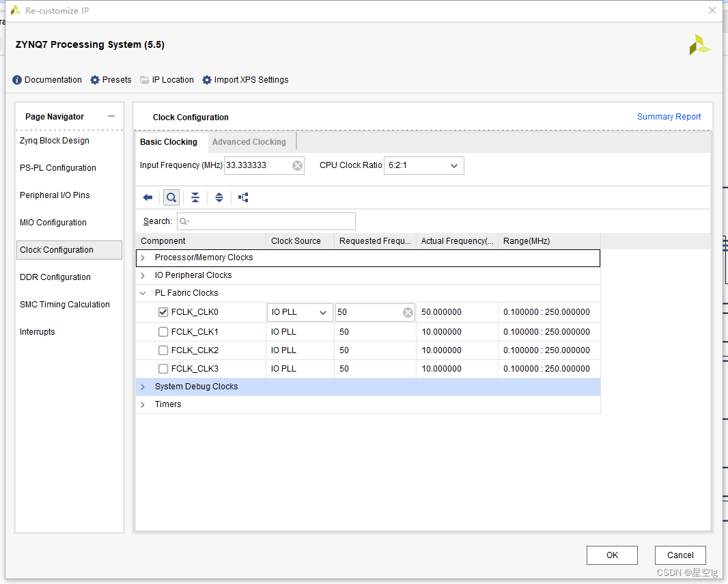Open the Zynq Block Design page
Screen dimensions: 728x584
pos(55,141)
